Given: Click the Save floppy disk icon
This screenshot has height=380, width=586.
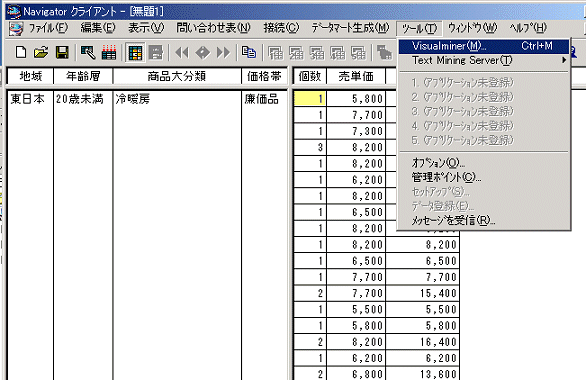Looking at the screenshot, I should (62, 53).
